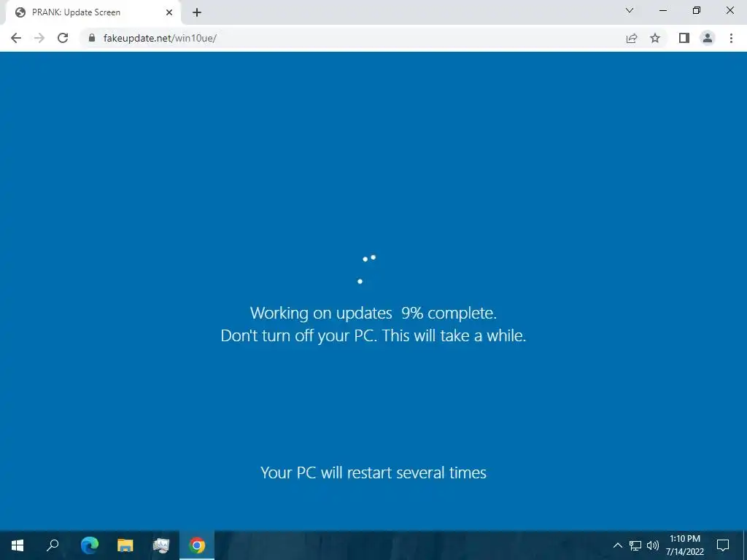This screenshot has height=560, width=747.
Task: Show hidden system tray icons
Action: click(x=617, y=545)
